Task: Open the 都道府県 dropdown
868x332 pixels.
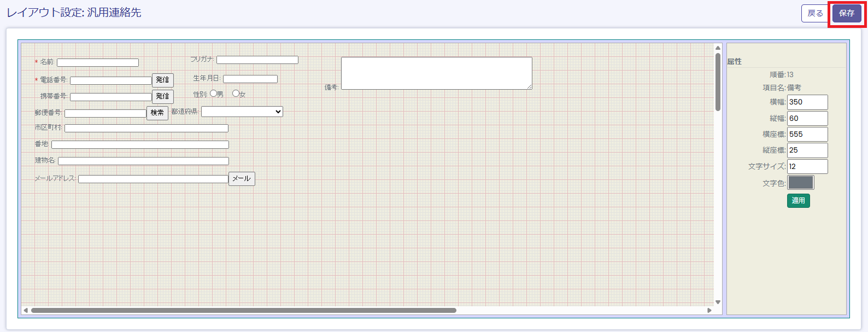Action: point(242,112)
